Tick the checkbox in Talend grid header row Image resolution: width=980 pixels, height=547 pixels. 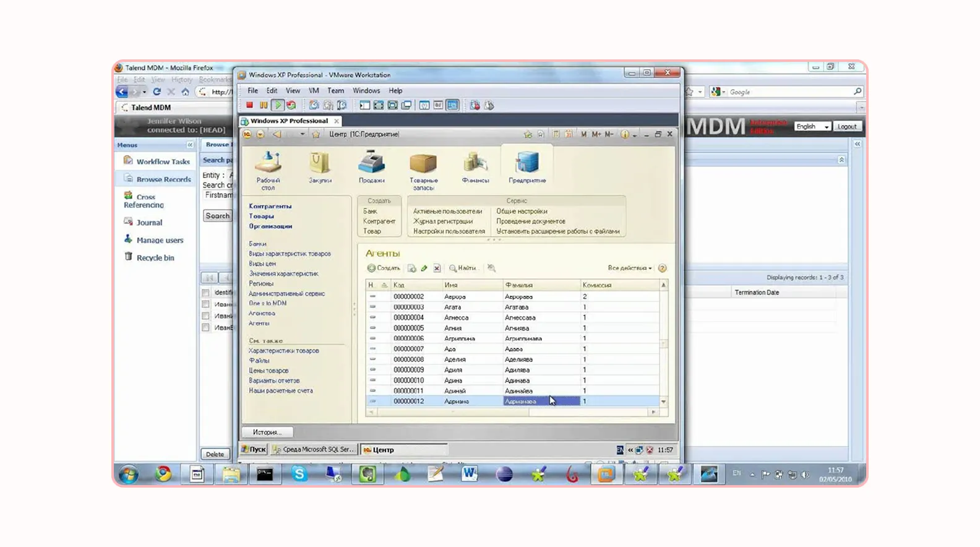pos(205,292)
